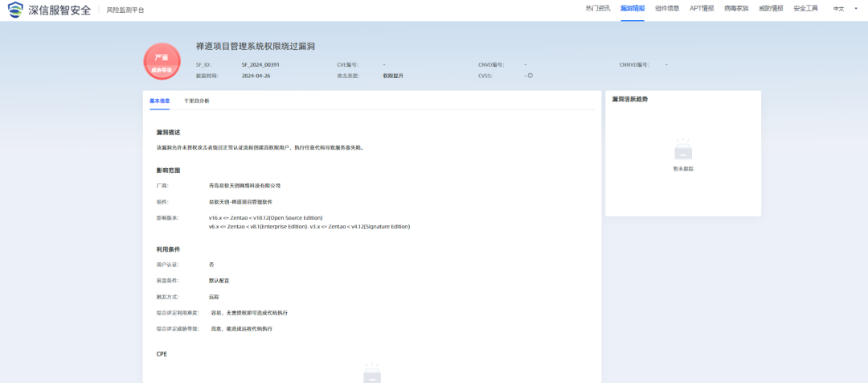Open the APT情报 navigation item
Screen dimensions: 868x383
point(702,8)
